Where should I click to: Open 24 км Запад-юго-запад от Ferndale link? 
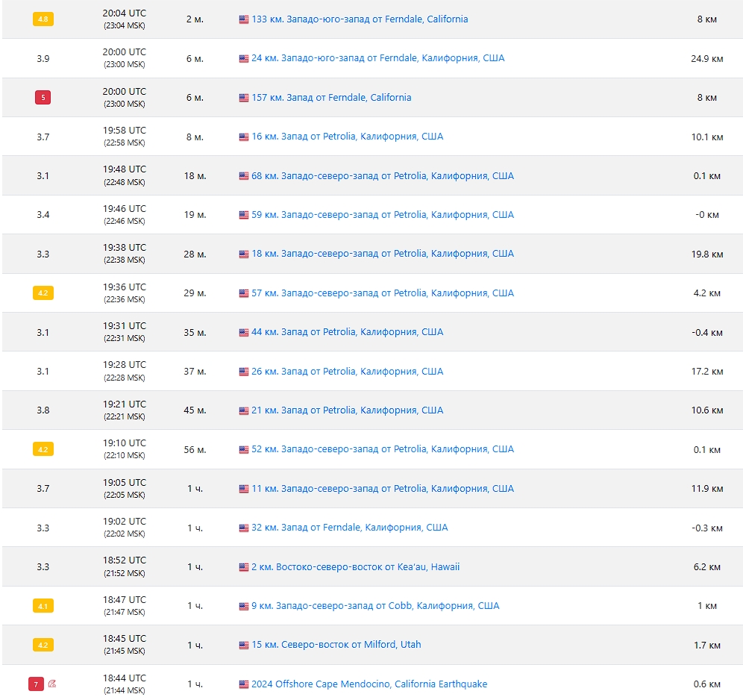coord(377,58)
